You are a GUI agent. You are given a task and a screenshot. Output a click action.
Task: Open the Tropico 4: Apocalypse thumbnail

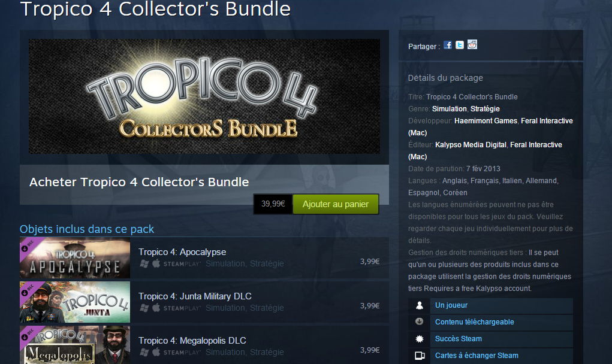pos(75,257)
